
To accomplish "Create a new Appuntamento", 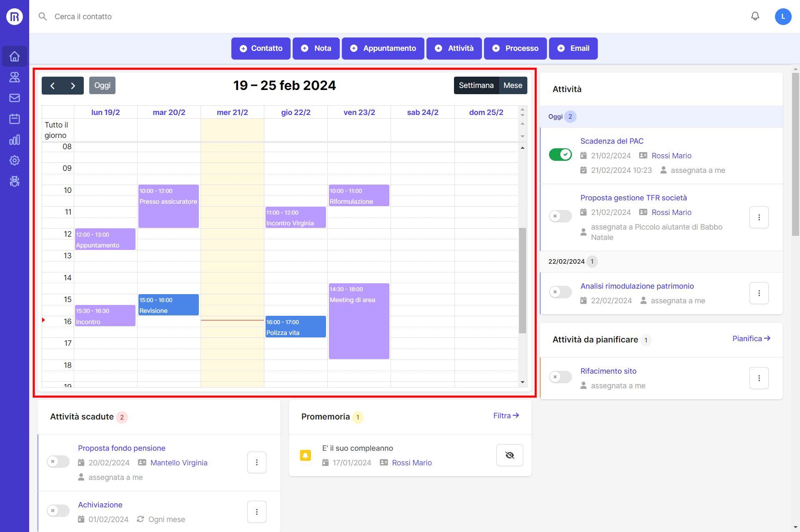I will [383, 48].
